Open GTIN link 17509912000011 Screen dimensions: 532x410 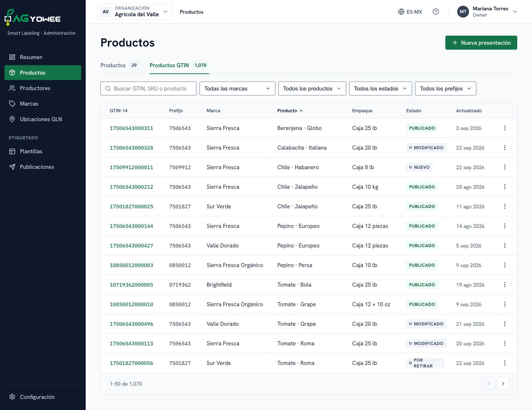point(132,167)
